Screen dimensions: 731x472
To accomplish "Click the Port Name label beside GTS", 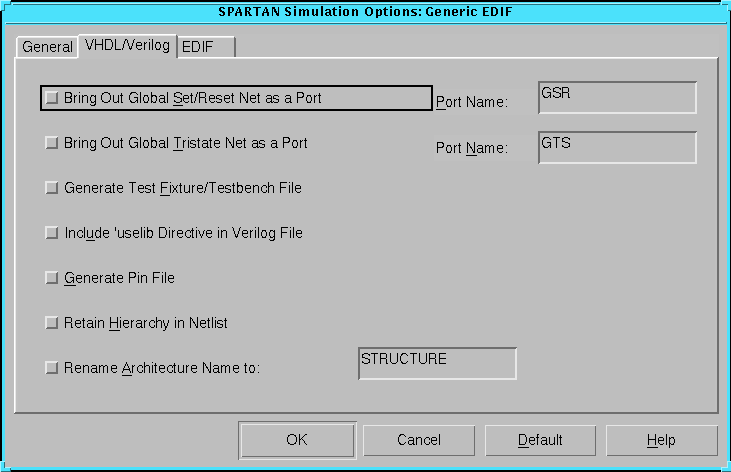I will [x=472, y=148].
